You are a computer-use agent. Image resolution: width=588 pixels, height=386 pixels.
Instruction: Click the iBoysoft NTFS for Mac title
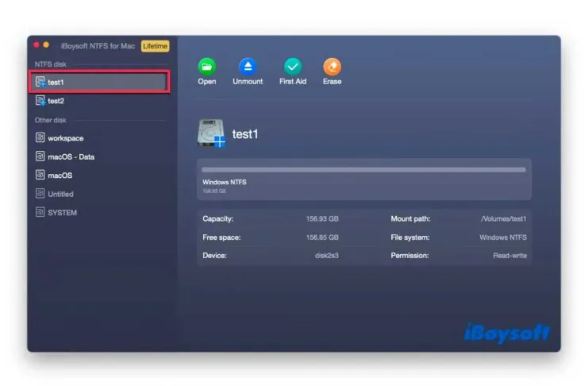(x=98, y=46)
